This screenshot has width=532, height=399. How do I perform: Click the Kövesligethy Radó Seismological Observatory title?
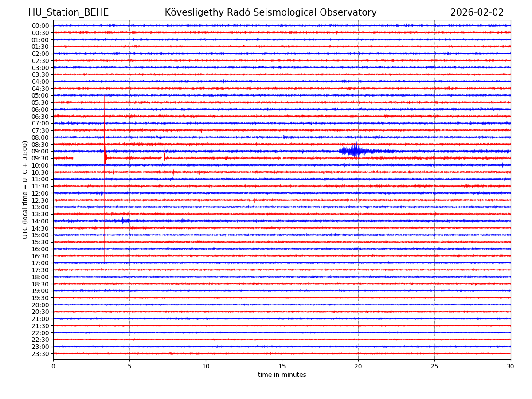coord(270,13)
